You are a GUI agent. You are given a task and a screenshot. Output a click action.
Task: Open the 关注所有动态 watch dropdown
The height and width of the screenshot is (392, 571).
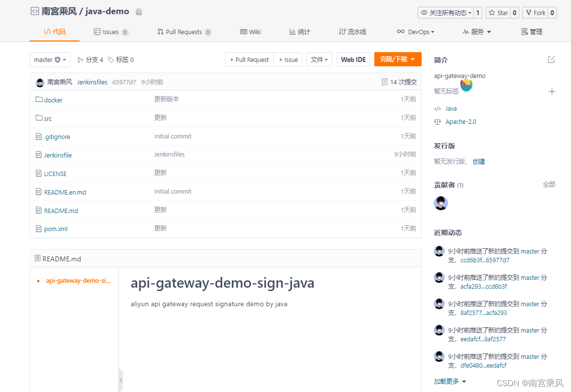tap(446, 13)
